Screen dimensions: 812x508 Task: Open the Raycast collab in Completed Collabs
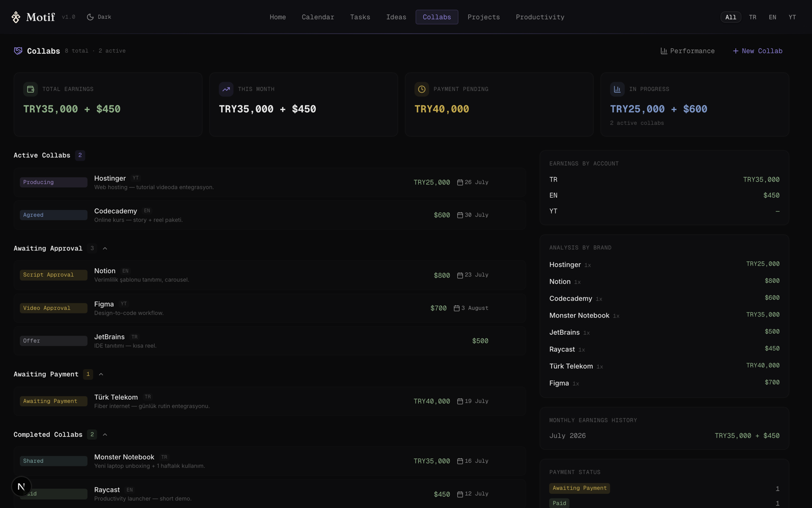pyautogui.click(x=269, y=494)
